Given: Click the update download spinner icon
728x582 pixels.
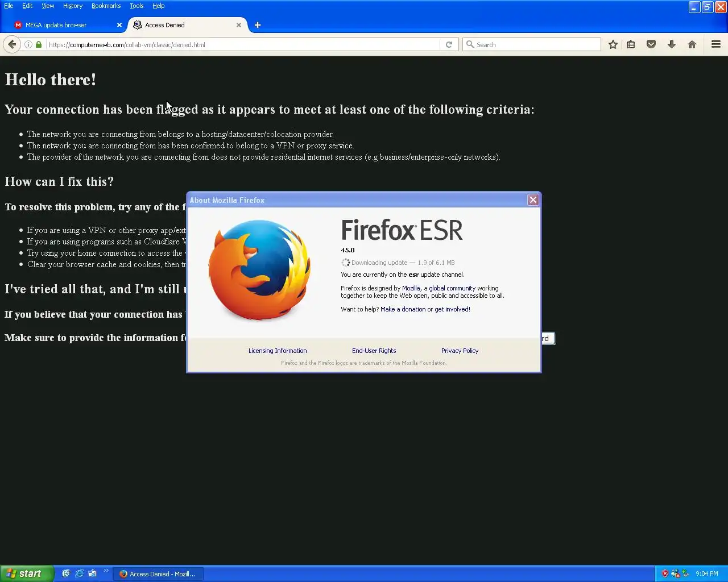Looking at the screenshot, I should point(345,263).
